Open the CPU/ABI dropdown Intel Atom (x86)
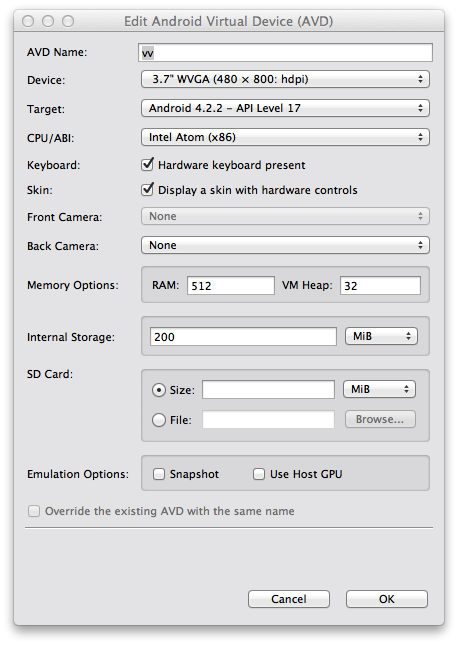 coord(285,137)
